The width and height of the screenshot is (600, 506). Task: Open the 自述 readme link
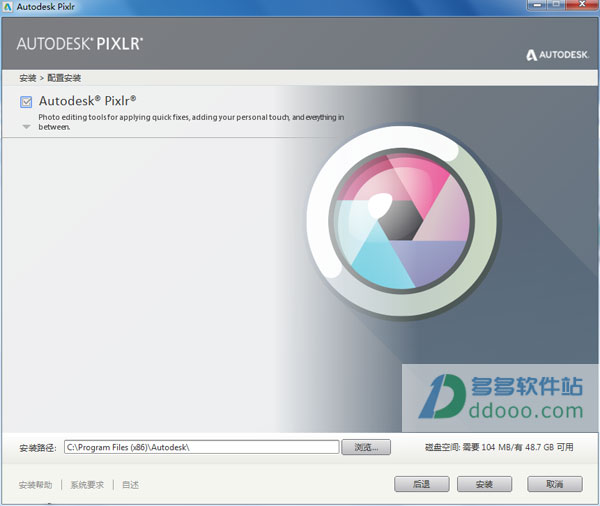click(130, 485)
